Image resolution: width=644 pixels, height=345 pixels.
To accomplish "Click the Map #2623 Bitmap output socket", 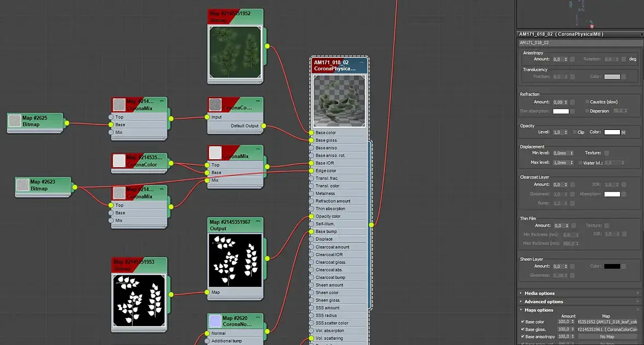I will pos(75,187).
